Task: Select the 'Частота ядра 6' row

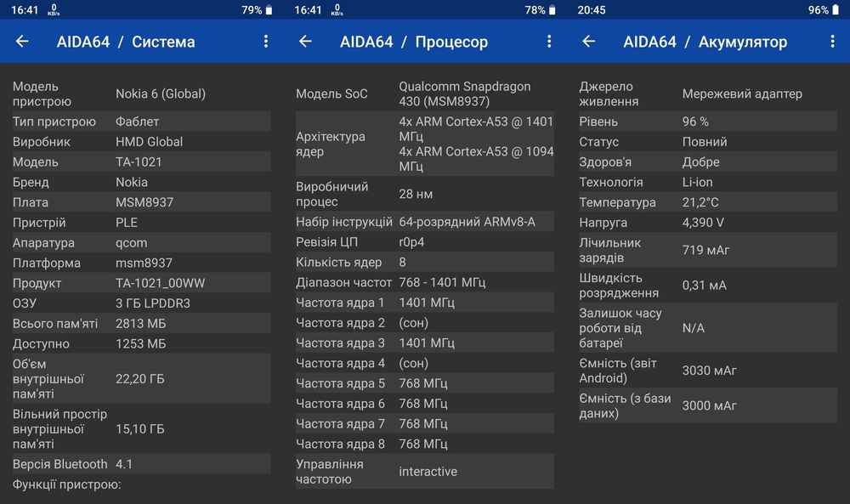Action: coord(425,404)
